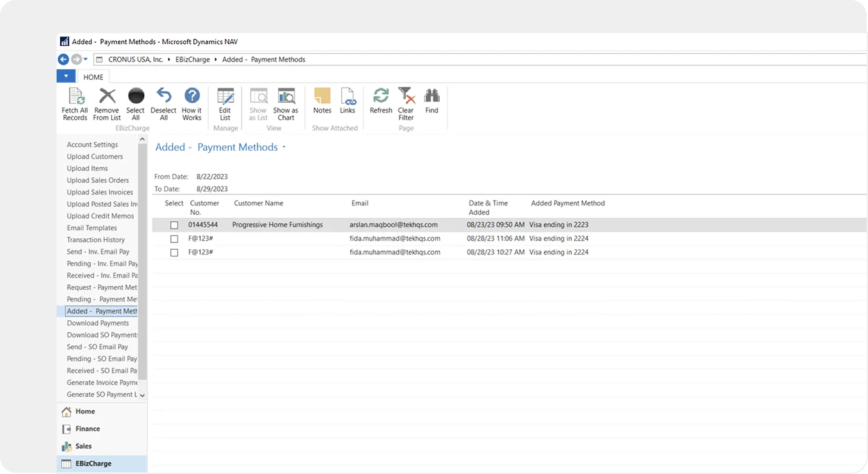Open Upload Customers in the sidebar
The height and width of the screenshot is (474, 868).
click(95, 157)
